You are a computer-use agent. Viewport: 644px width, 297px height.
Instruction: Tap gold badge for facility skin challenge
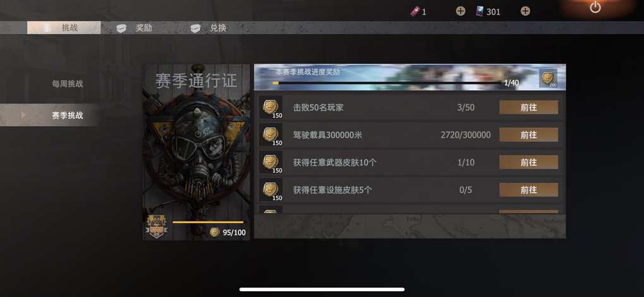[x=271, y=190]
